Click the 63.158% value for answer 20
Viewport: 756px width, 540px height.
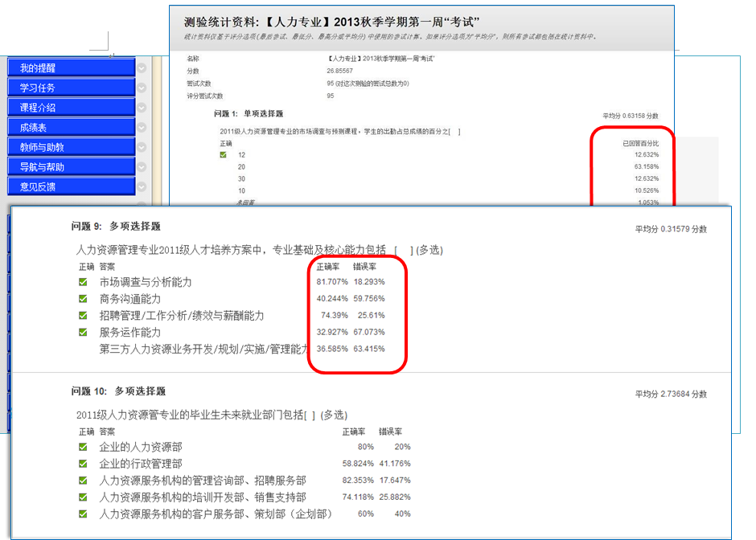647,166
